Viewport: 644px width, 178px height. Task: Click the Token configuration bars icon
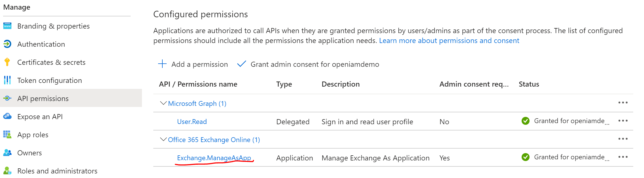point(7,80)
